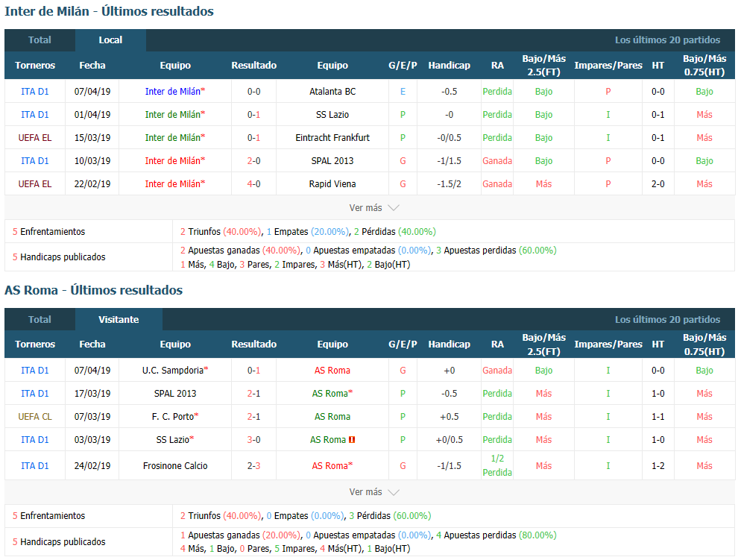Click the 0-0 result against Atalanta BC
This screenshot has height=560, width=741.
tap(253, 92)
